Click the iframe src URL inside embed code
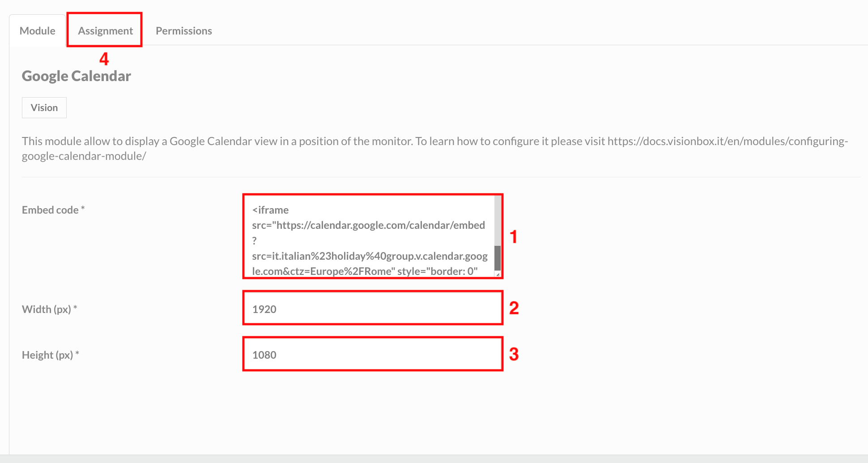The image size is (868, 463). point(368,225)
